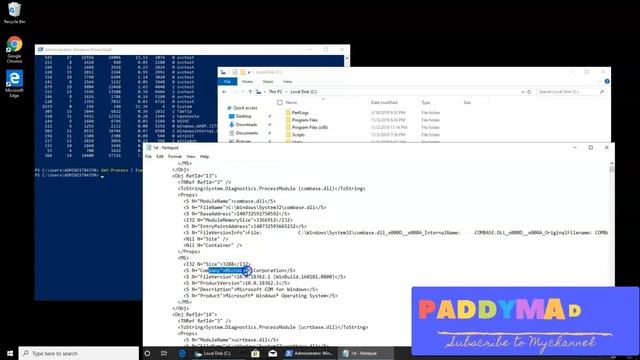Switch to the Notepad taskbar button

[366, 353]
